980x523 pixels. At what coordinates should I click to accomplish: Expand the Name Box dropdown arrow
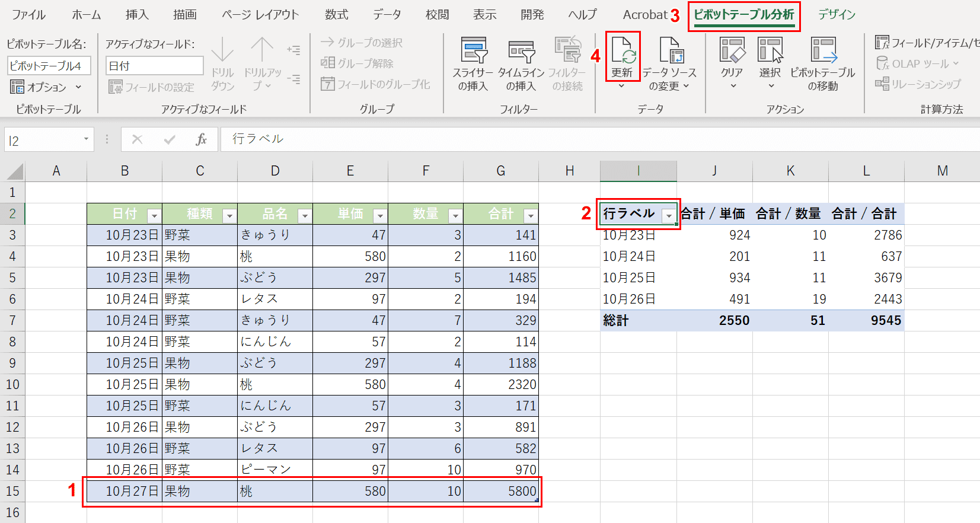pos(86,139)
